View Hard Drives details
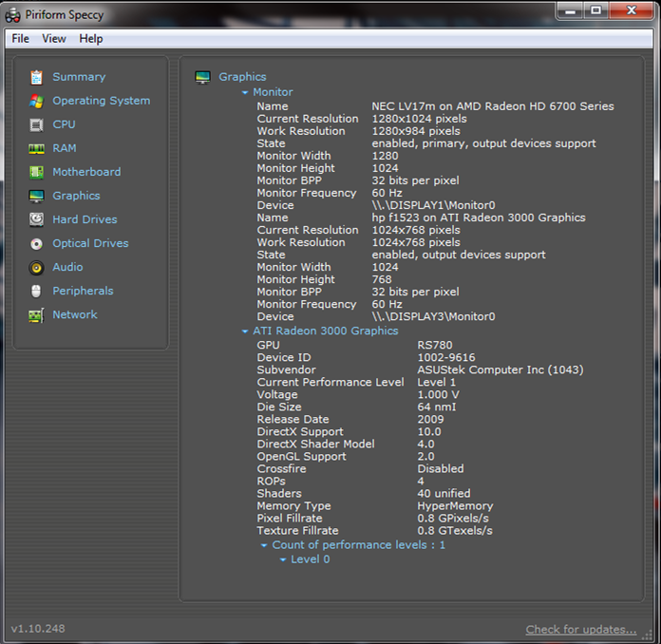Image resolution: width=661 pixels, height=644 pixels. coord(85,219)
